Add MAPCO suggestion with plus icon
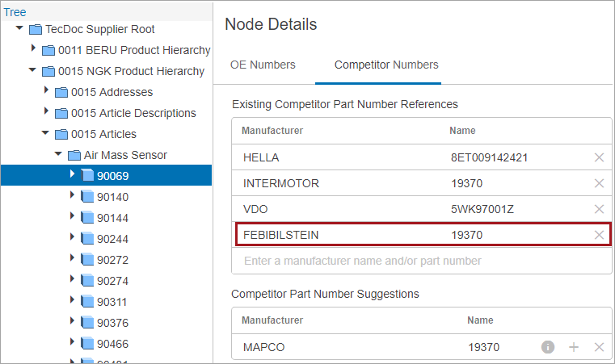 coord(574,347)
